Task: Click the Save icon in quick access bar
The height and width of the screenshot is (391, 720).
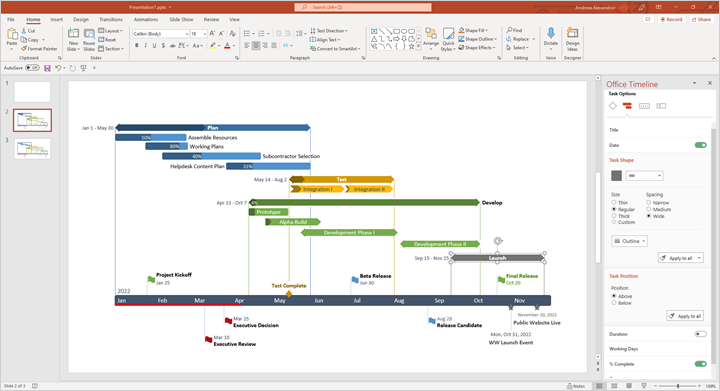Action: click(x=47, y=68)
